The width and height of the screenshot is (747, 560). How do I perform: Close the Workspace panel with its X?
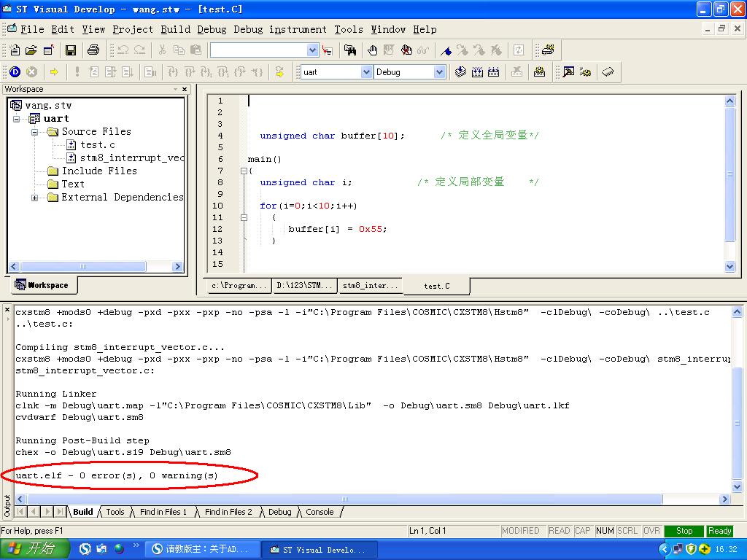185,89
